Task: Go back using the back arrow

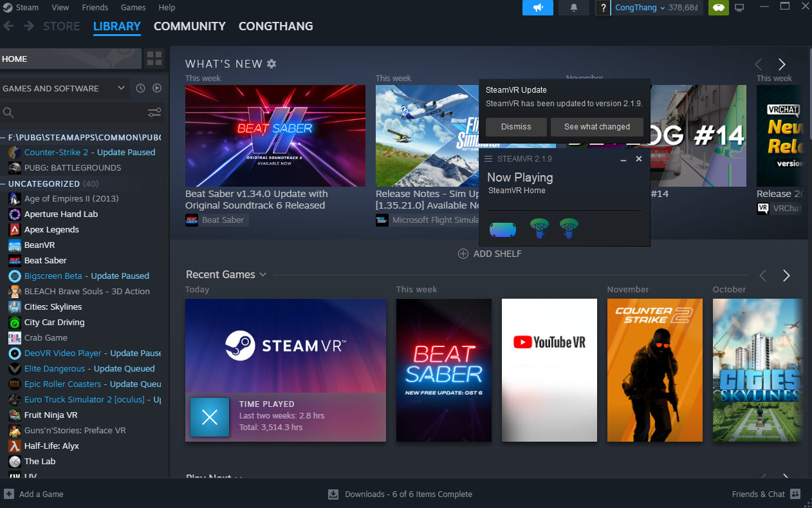Action: pyautogui.click(x=9, y=26)
